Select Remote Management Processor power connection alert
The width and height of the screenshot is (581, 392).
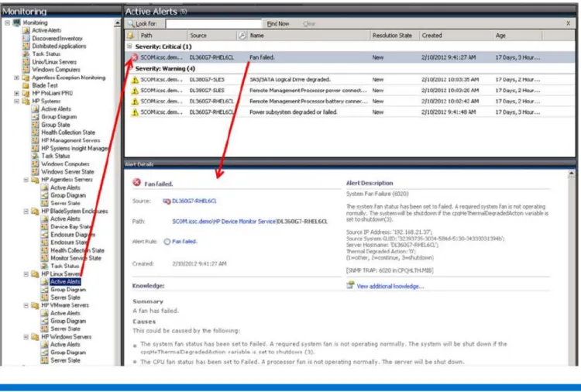click(x=350, y=91)
